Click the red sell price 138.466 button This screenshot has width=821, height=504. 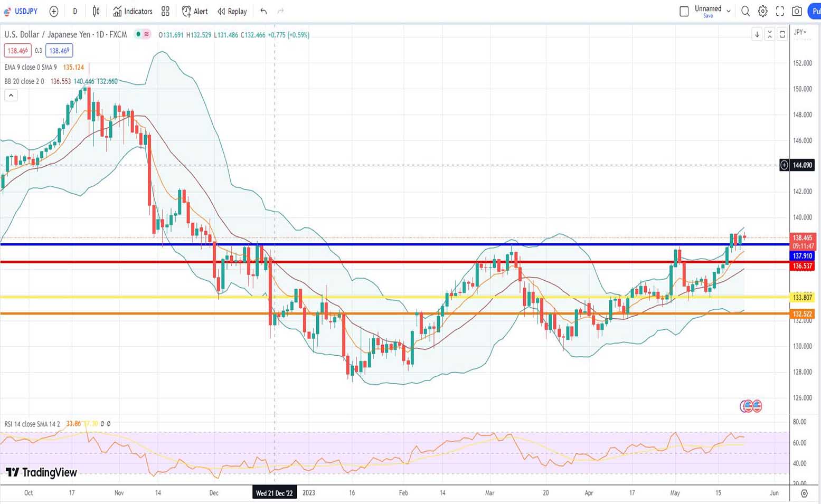tap(17, 51)
